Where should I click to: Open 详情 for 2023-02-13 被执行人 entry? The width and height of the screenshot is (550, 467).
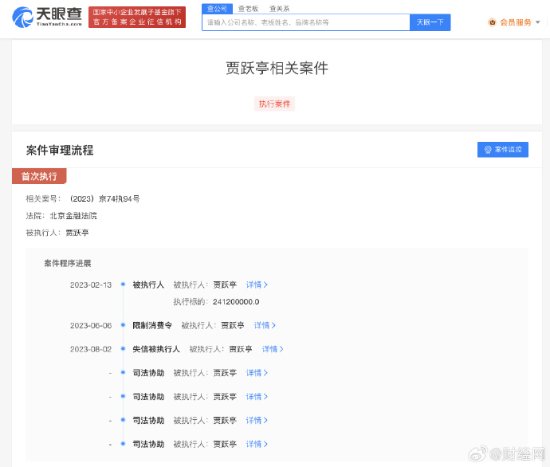[x=257, y=285]
